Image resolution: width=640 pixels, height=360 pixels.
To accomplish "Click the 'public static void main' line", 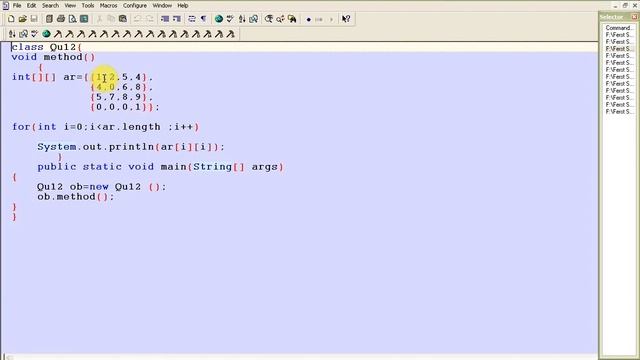I will (x=160, y=167).
